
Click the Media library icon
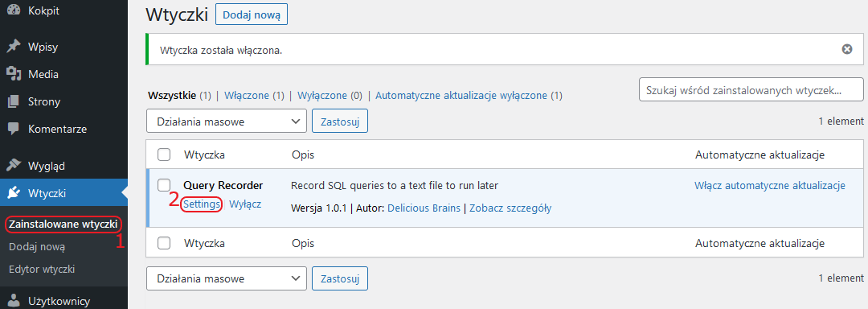[x=14, y=74]
